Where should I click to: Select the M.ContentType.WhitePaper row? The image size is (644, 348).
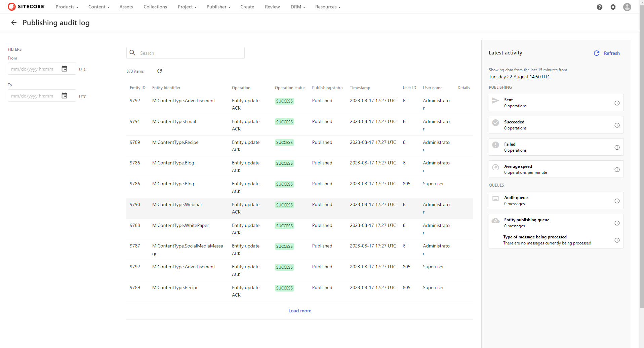coord(300,229)
